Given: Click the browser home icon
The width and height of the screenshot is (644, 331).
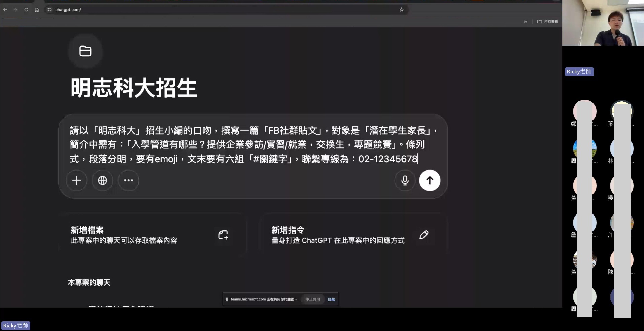Looking at the screenshot, I should pyautogui.click(x=37, y=10).
